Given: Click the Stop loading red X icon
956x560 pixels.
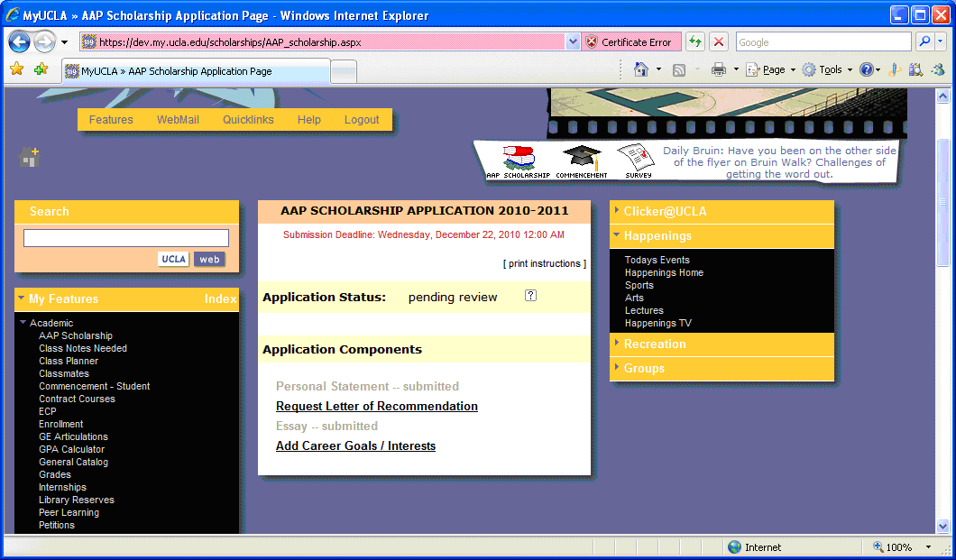Looking at the screenshot, I should pyautogui.click(x=718, y=42).
